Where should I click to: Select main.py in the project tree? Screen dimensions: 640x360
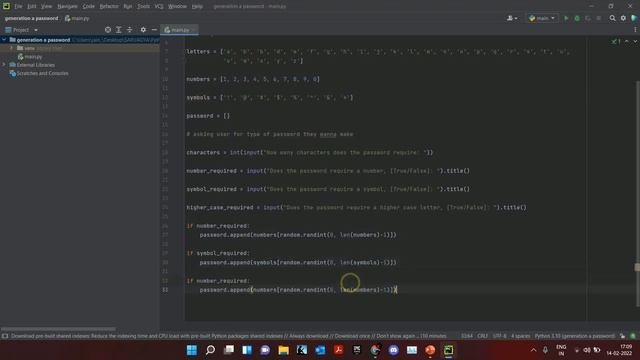[30, 57]
